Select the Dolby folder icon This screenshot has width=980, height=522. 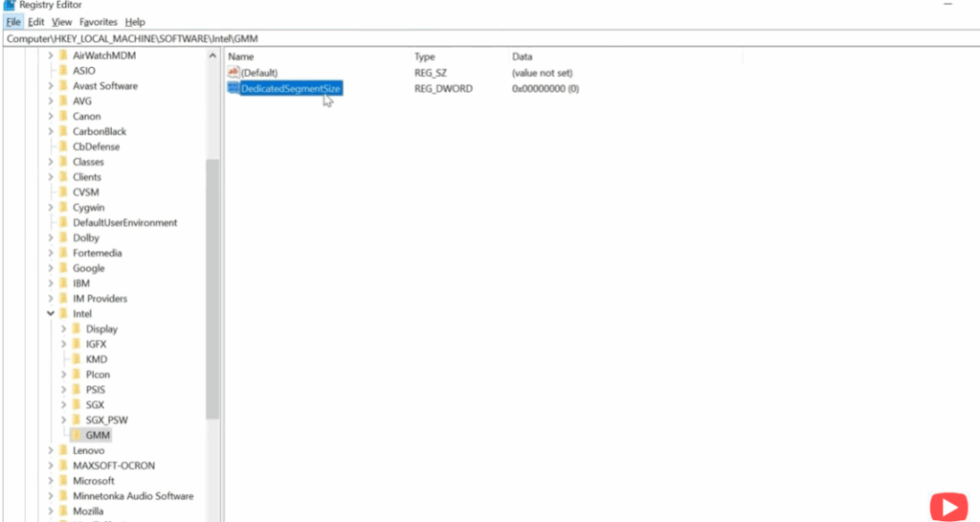63,238
